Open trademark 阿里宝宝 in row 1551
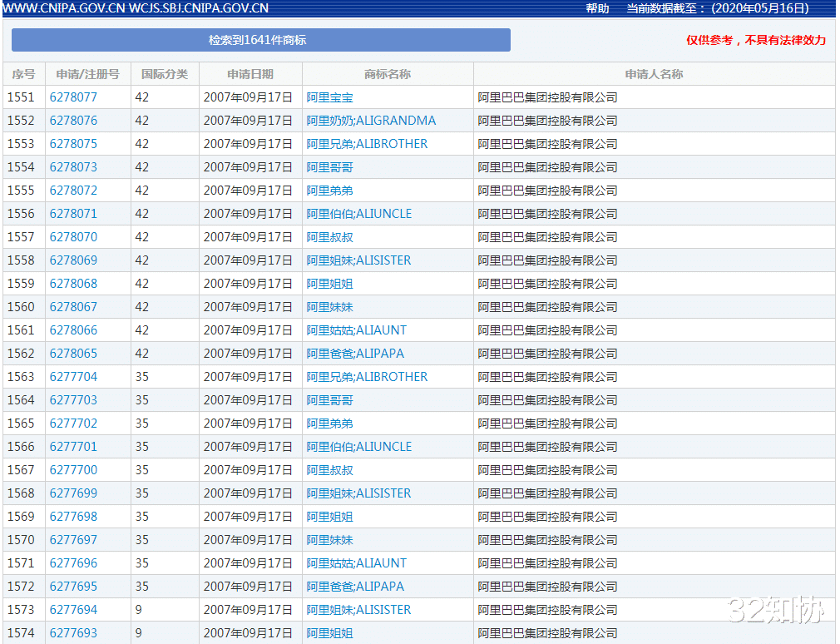 tap(329, 97)
